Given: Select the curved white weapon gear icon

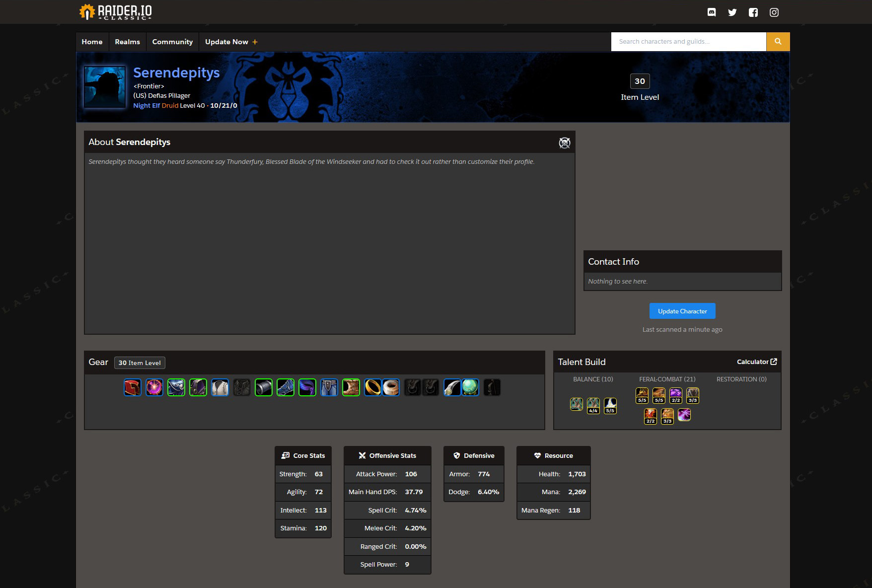Looking at the screenshot, I should (x=452, y=387).
